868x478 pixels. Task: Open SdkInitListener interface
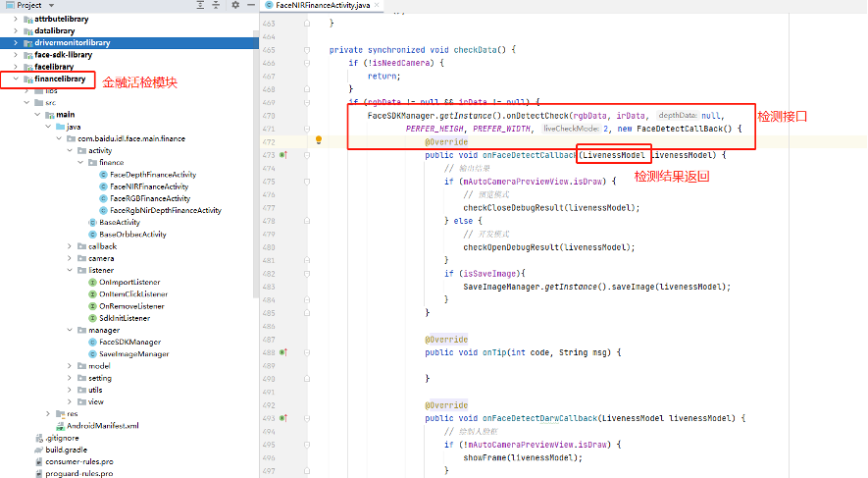[x=125, y=318]
